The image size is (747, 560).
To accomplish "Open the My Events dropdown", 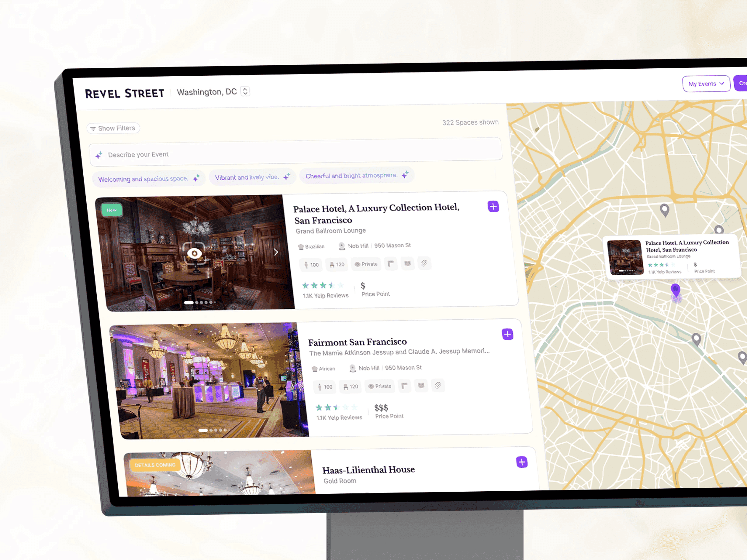I will click(706, 84).
